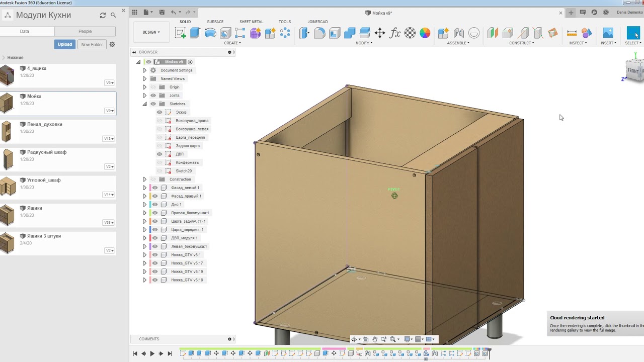Viewport: 644px width, 362px height.
Task: Toggle visibility of Фасад_левый:1 component
Action: pos(155,188)
